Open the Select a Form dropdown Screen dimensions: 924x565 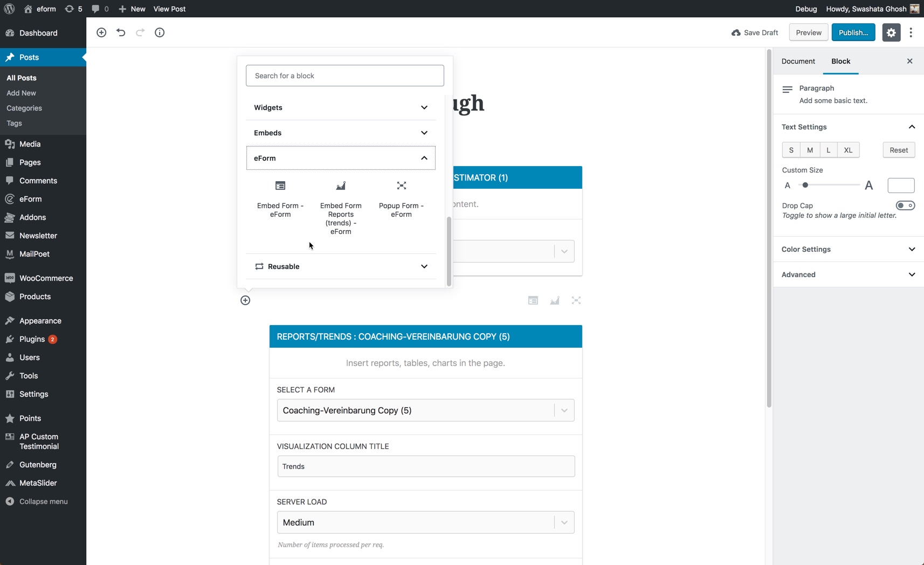click(425, 410)
